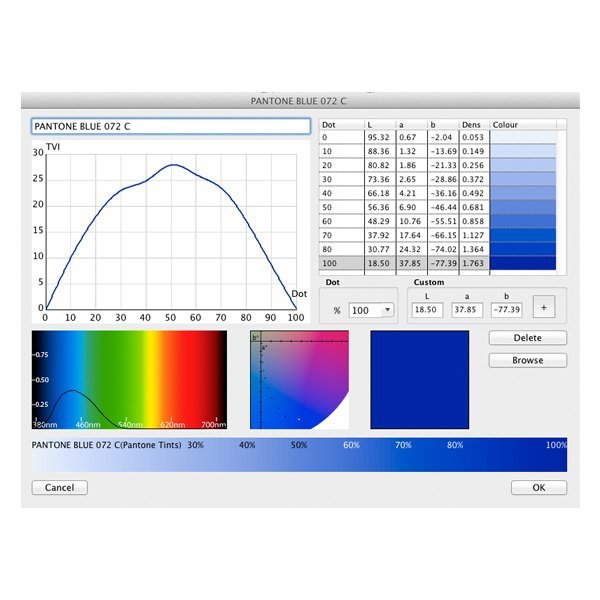The height and width of the screenshot is (600, 600).
Task: Confirm the dialog with OK
Action: pos(539,488)
